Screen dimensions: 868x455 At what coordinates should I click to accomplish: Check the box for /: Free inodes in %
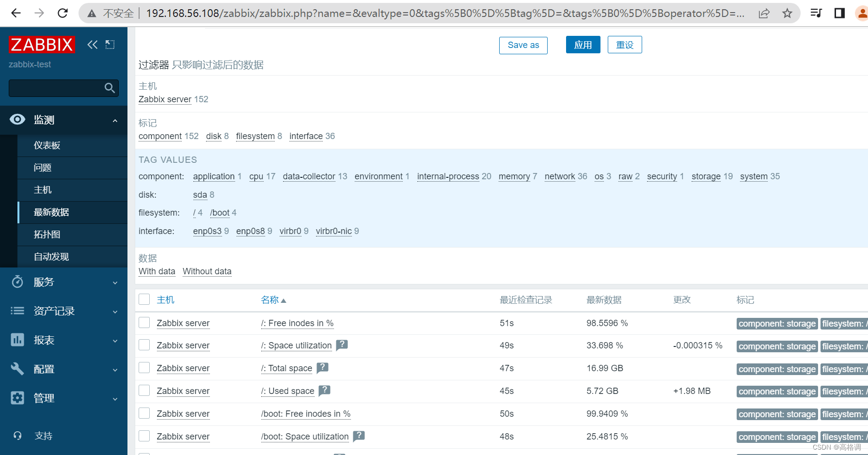point(144,323)
